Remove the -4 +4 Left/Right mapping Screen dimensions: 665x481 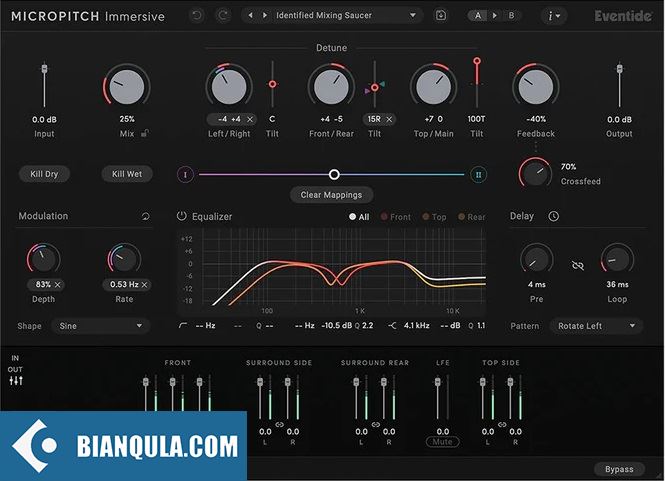pyautogui.click(x=250, y=120)
